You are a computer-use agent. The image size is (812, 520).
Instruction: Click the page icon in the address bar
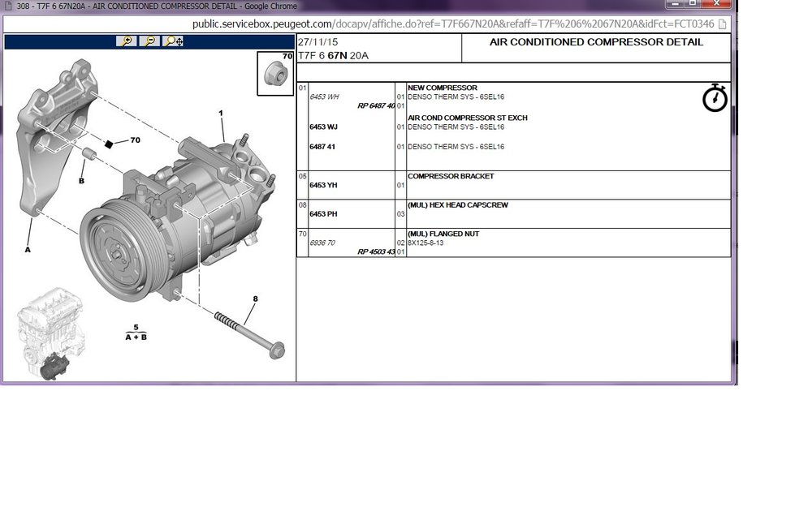(723, 24)
